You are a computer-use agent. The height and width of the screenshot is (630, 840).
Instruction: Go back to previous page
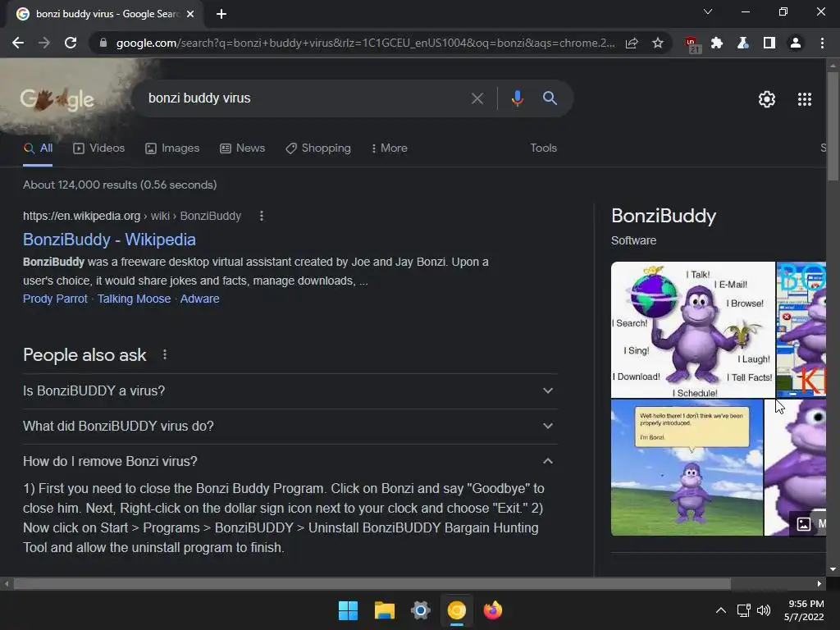[18, 43]
